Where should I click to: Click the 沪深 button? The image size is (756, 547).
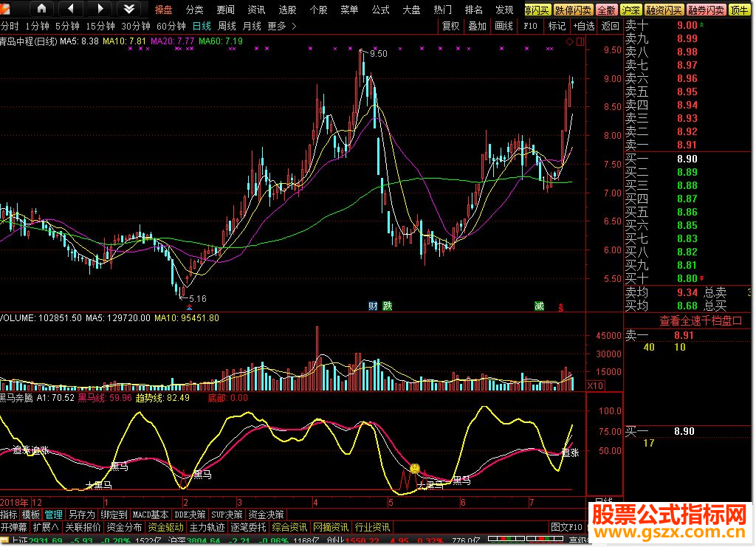pos(630,10)
